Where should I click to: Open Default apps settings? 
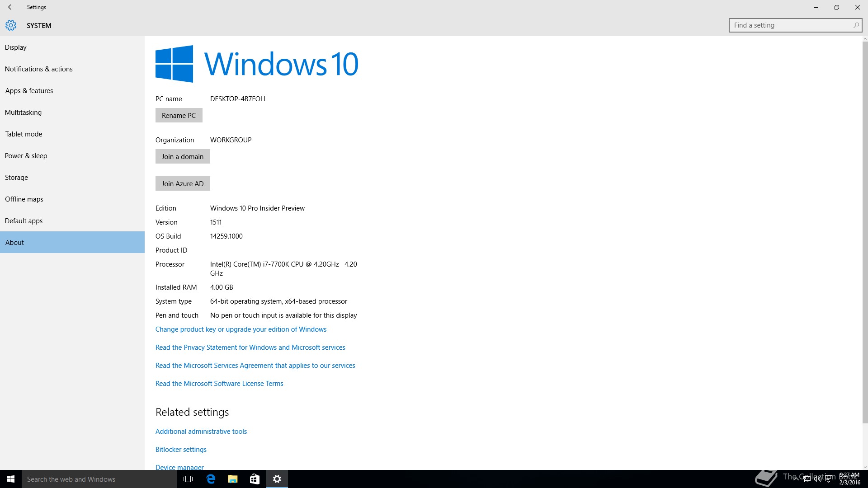[72, 221]
